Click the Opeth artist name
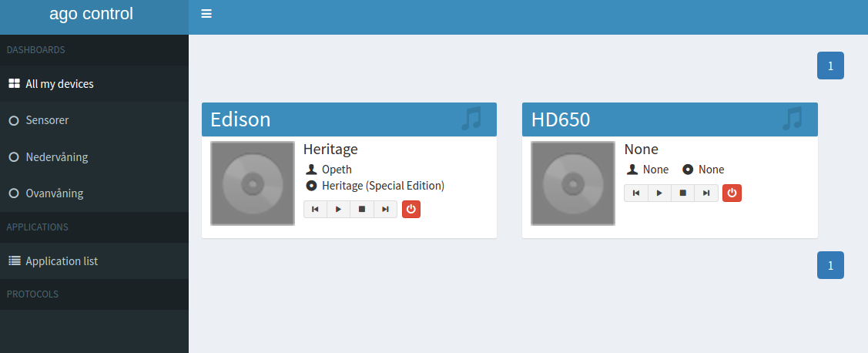This screenshot has width=868, height=353. point(337,170)
